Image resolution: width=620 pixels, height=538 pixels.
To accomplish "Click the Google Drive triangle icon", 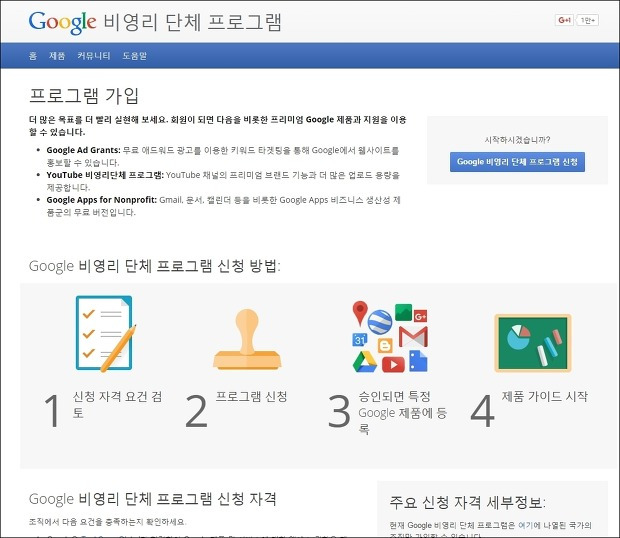I will [x=365, y=362].
